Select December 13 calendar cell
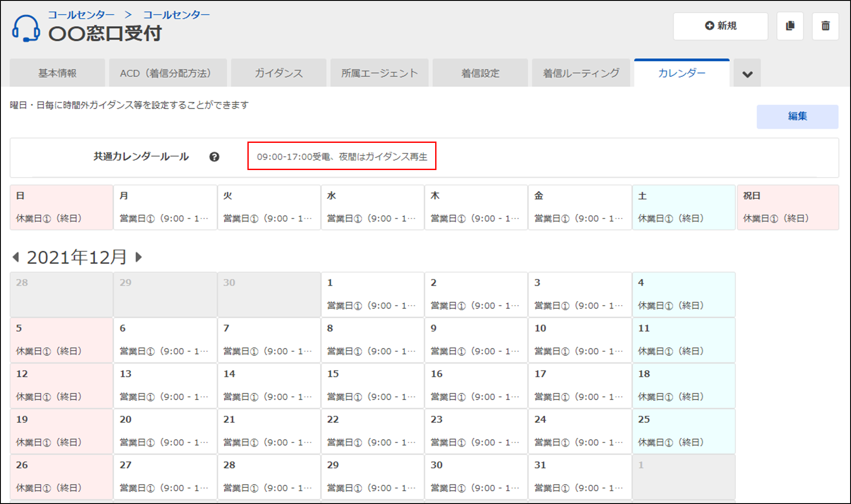851x504 pixels. click(x=165, y=386)
